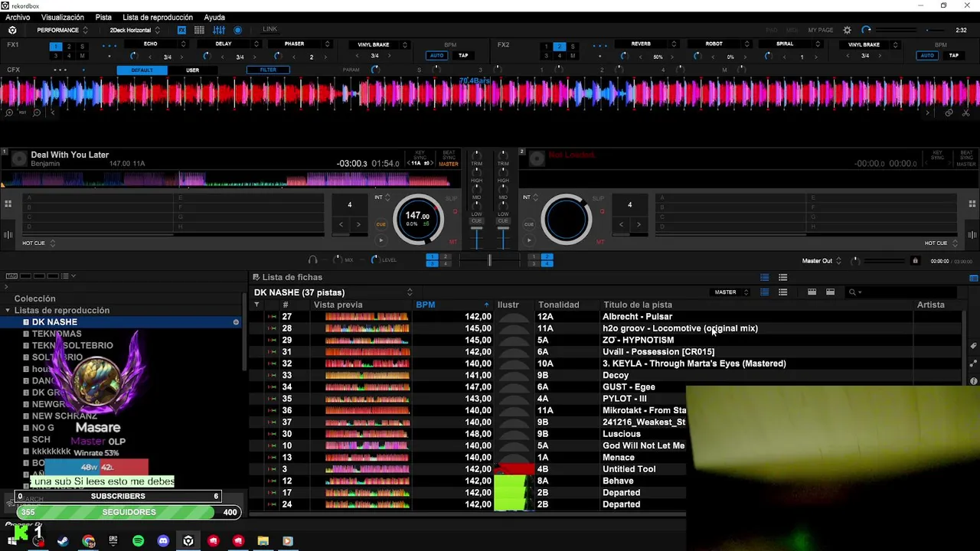
Task: Click the scissors edit icon
Action: click(966, 112)
